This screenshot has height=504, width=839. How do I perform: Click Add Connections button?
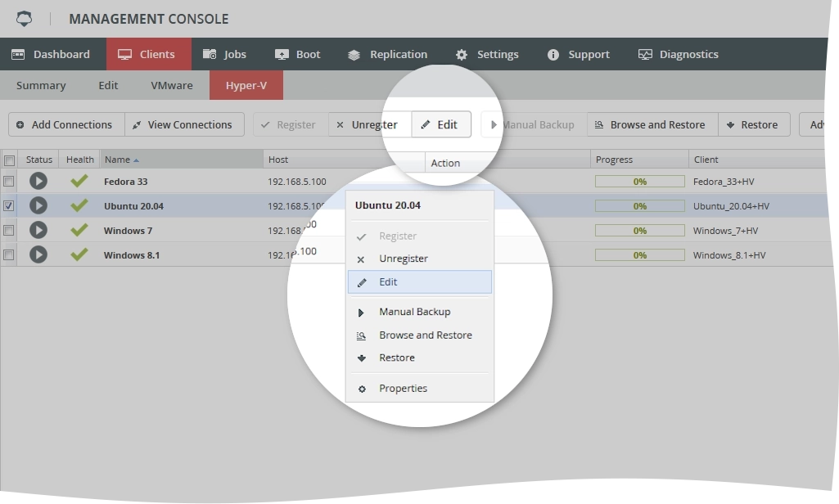pos(66,124)
